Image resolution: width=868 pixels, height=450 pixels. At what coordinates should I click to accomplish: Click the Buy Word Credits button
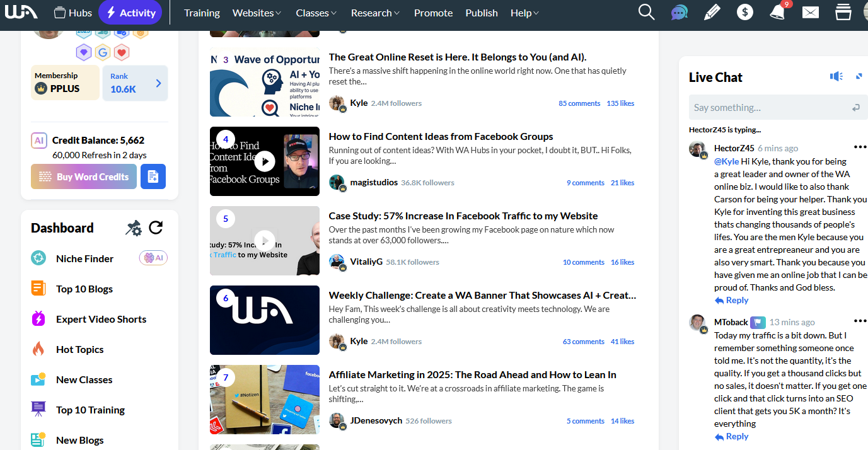pos(84,176)
